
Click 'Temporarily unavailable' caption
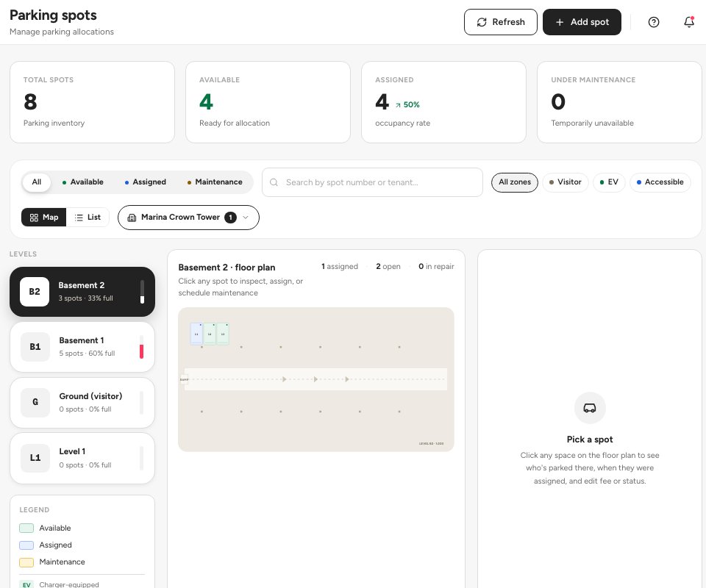pyautogui.click(x=592, y=123)
